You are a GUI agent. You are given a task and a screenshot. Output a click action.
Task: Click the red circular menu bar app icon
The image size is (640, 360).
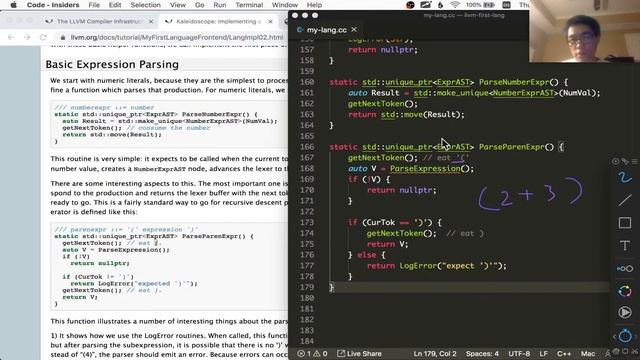click(x=411, y=5)
